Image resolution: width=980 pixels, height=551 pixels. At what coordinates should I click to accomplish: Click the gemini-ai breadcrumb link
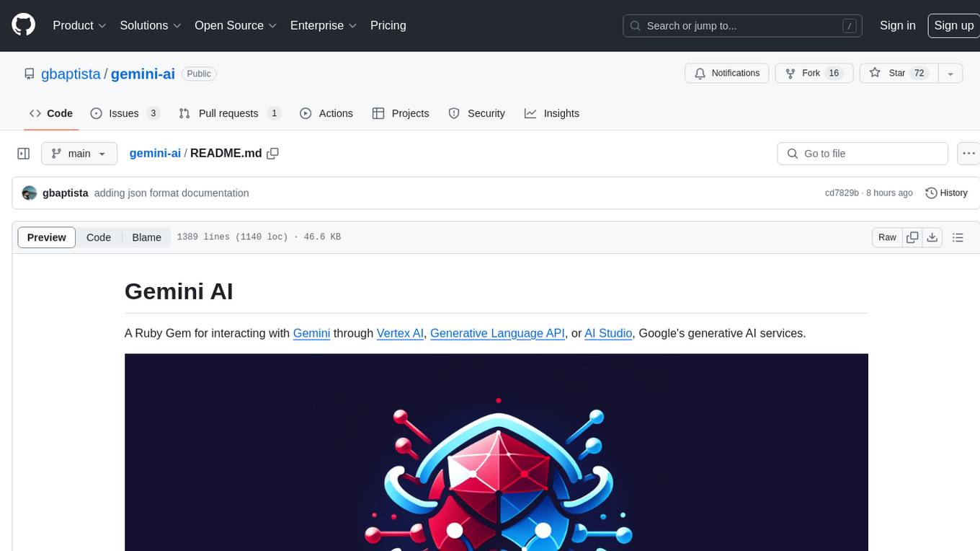pyautogui.click(x=155, y=154)
